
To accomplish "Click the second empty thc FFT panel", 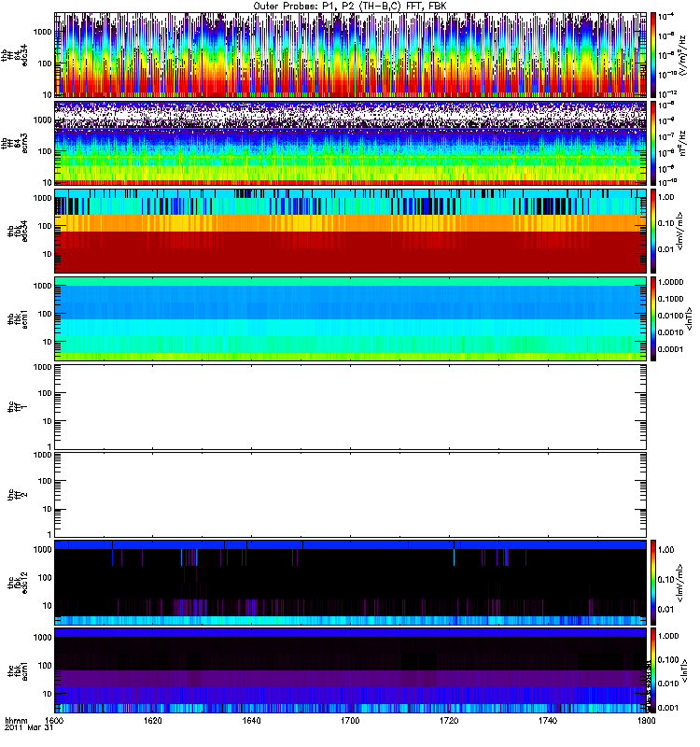I will click(350, 494).
